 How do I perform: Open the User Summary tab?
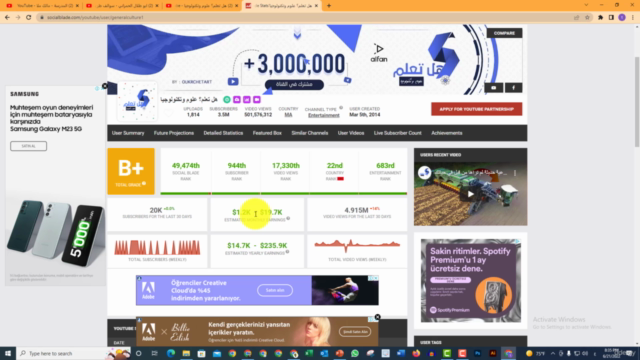[128, 133]
